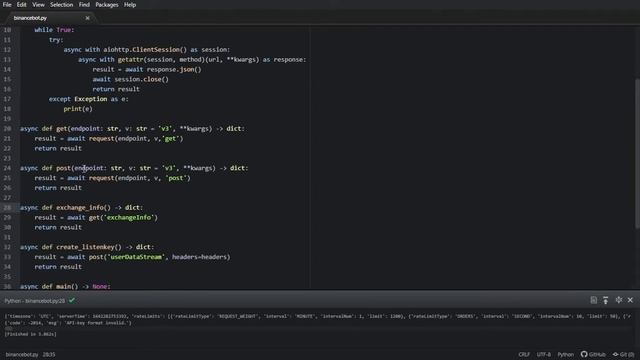Select Python grammar in status bar
The image size is (640, 360).
coord(566,354)
